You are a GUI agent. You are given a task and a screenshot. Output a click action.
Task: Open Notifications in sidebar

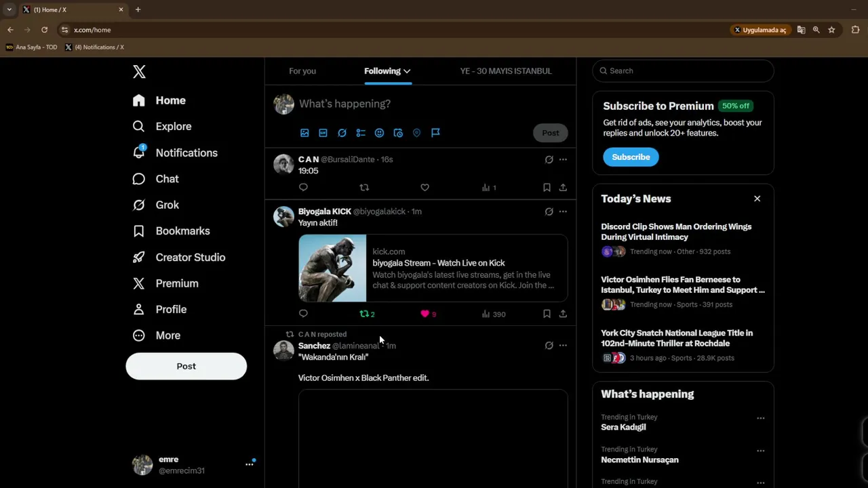click(x=175, y=152)
